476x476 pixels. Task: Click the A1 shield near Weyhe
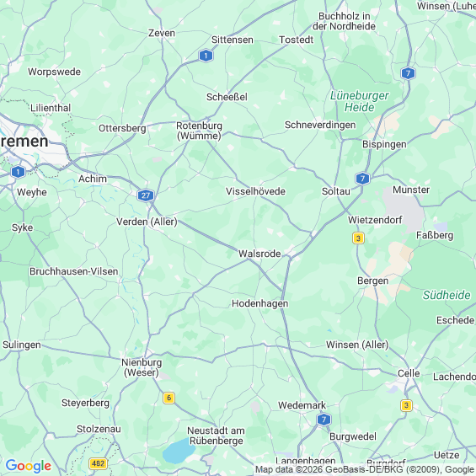click(18, 172)
